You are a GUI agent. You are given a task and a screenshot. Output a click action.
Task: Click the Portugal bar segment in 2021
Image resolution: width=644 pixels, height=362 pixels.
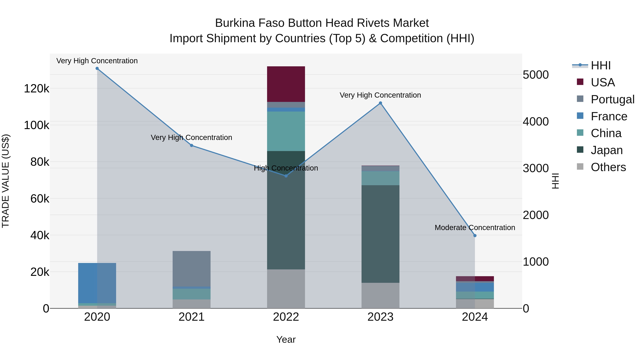191,269
